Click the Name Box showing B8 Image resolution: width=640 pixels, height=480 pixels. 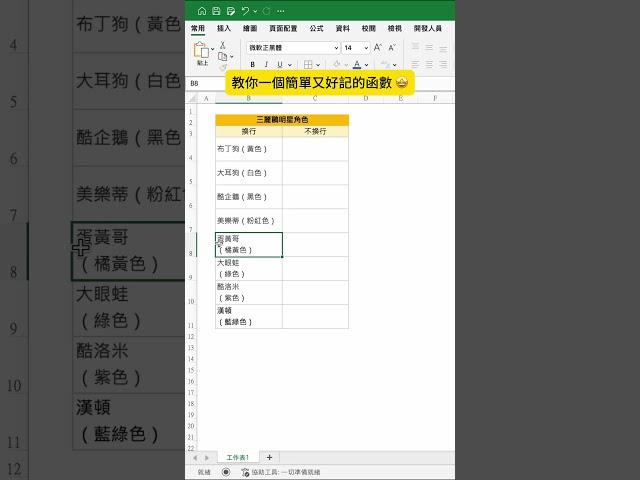206,83
